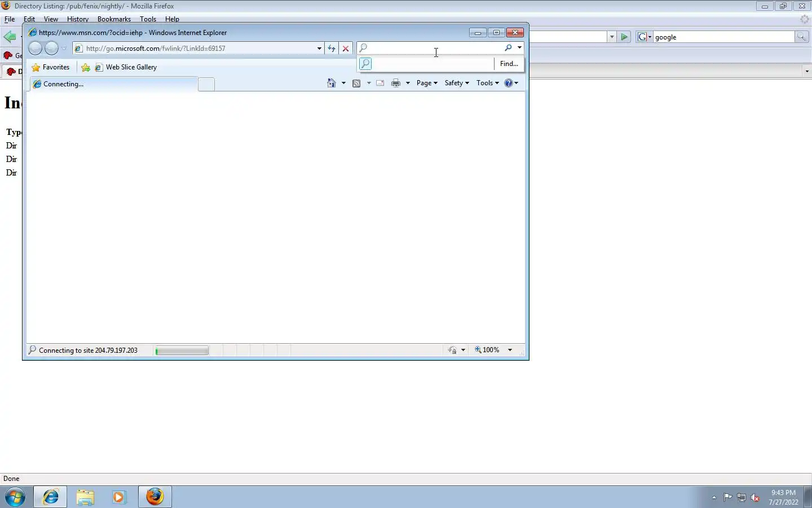The image size is (812, 508).
Task: Click the Find... button in search dropdown
Action: pyautogui.click(x=509, y=64)
